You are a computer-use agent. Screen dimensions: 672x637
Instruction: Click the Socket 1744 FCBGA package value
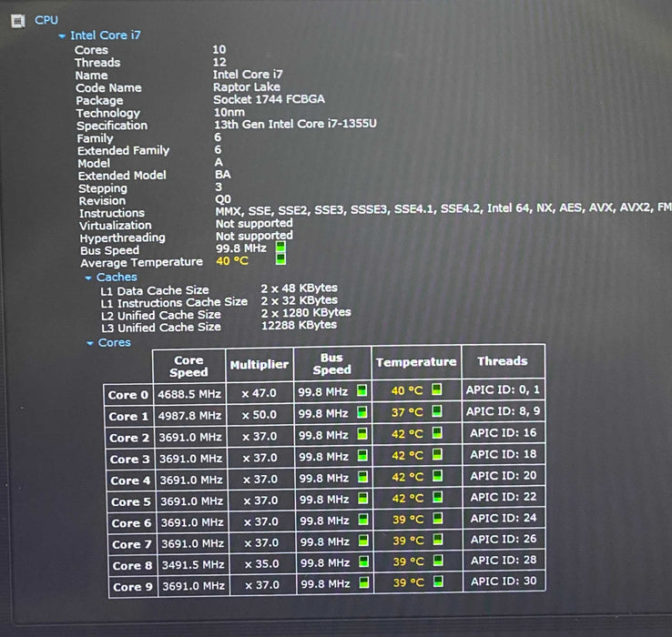coord(270,99)
